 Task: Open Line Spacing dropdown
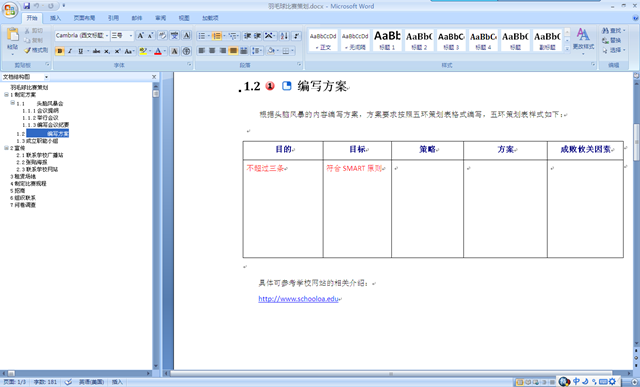tap(257, 51)
